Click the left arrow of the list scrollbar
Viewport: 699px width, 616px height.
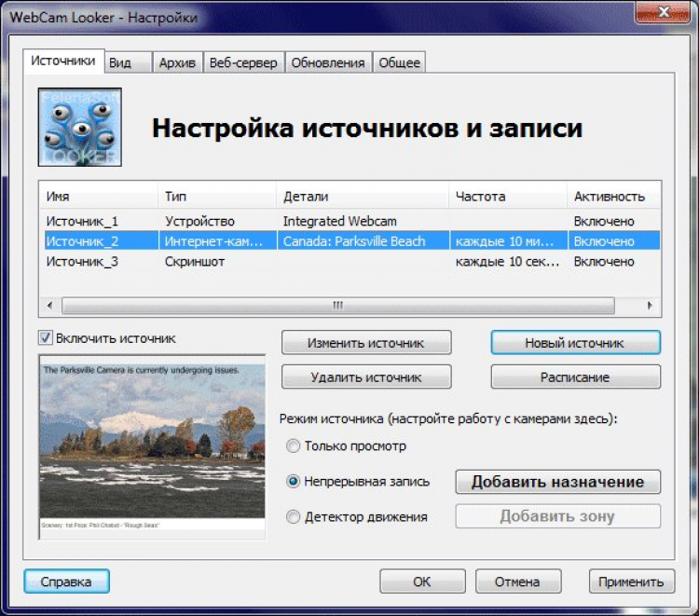(50, 306)
